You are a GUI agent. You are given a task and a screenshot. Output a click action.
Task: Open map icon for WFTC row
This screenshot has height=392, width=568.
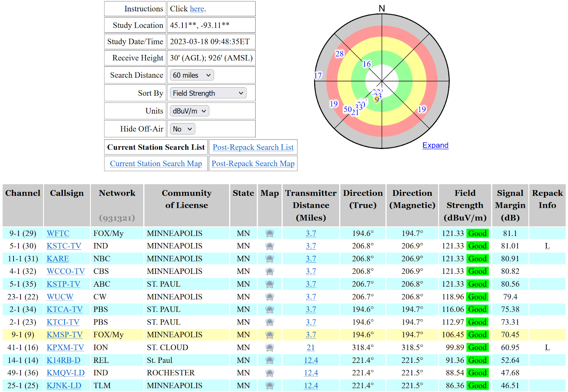click(270, 233)
